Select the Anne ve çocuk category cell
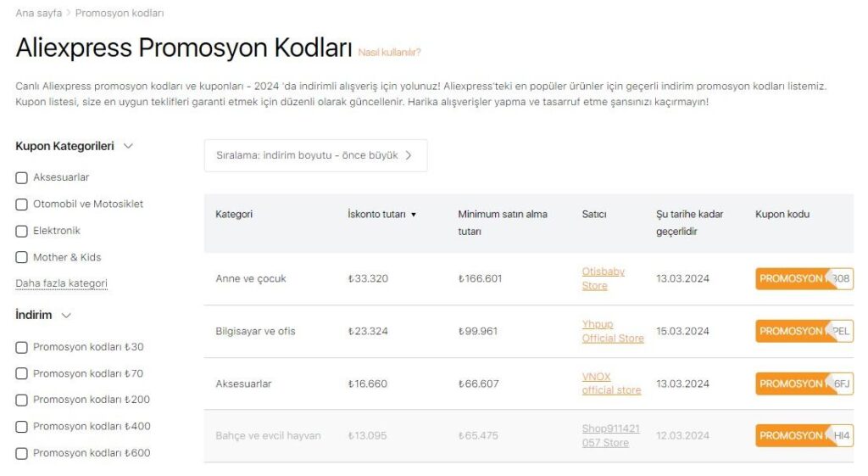Screen dimensions: 868x476 click(251, 279)
